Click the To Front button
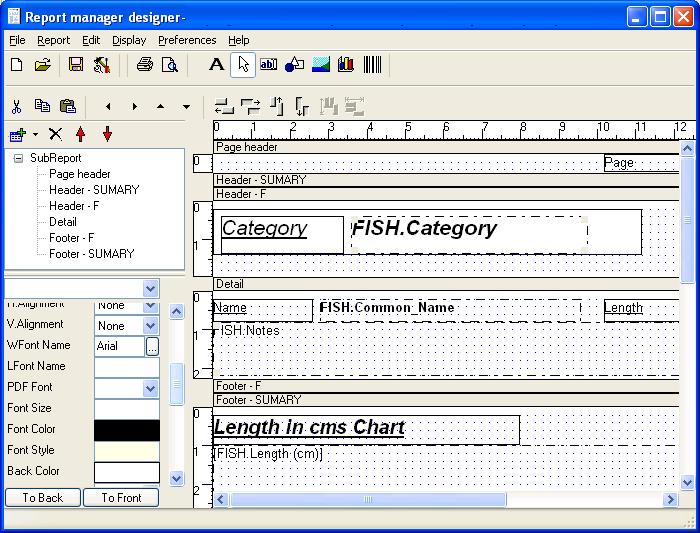Image resolution: width=700 pixels, height=533 pixels. click(x=121, y=497)
